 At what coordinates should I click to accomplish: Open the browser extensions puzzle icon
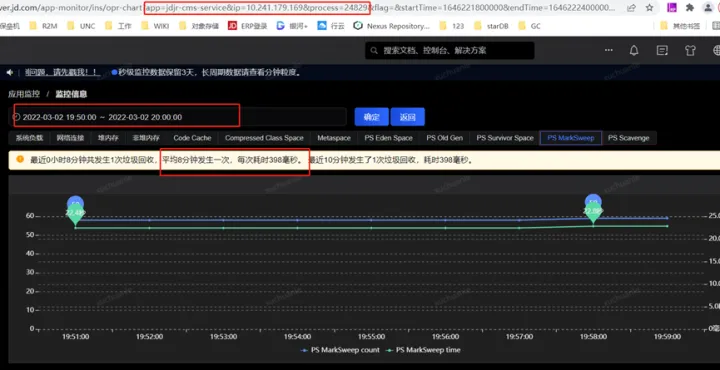coord(690,8)
